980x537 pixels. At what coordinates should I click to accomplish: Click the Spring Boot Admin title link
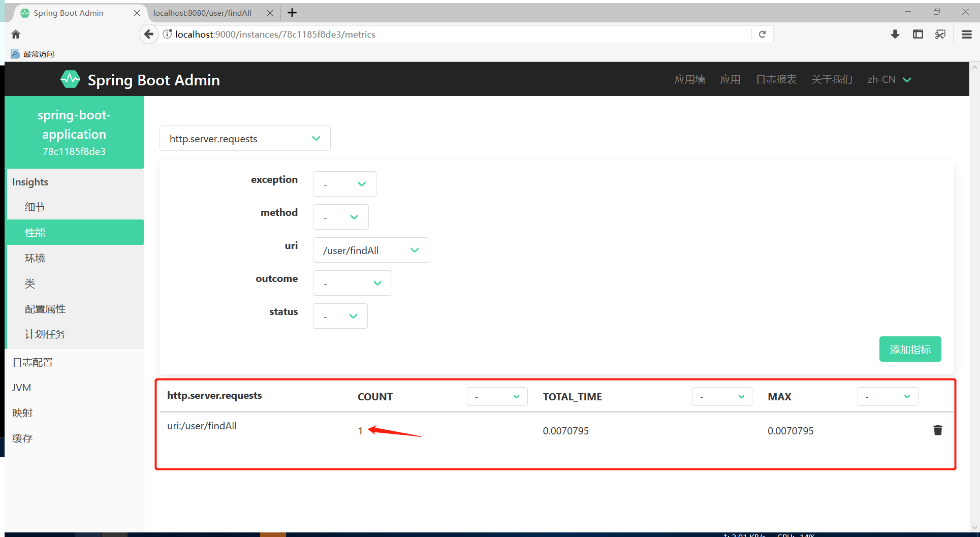click(153, 80)
